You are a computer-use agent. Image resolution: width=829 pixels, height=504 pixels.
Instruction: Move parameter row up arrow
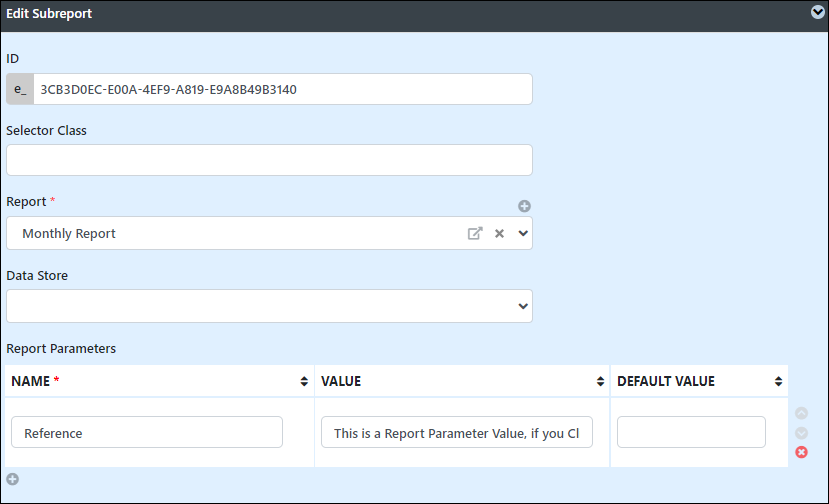(802, 413)
